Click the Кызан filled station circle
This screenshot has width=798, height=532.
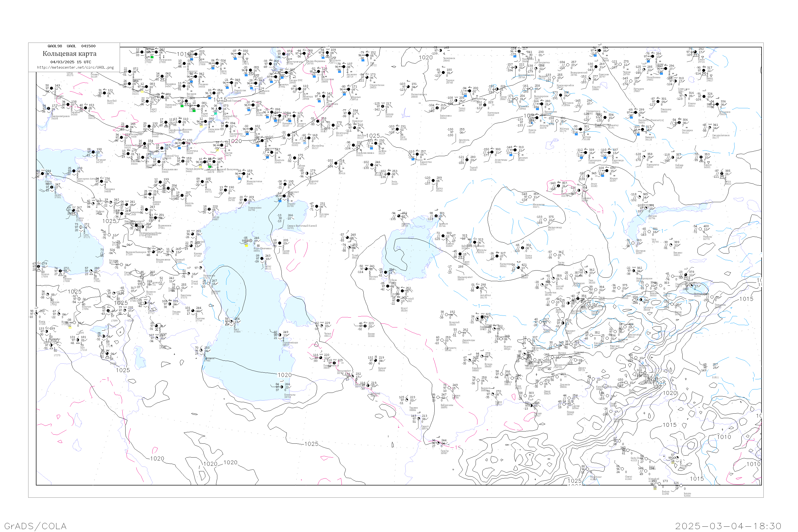280,243
